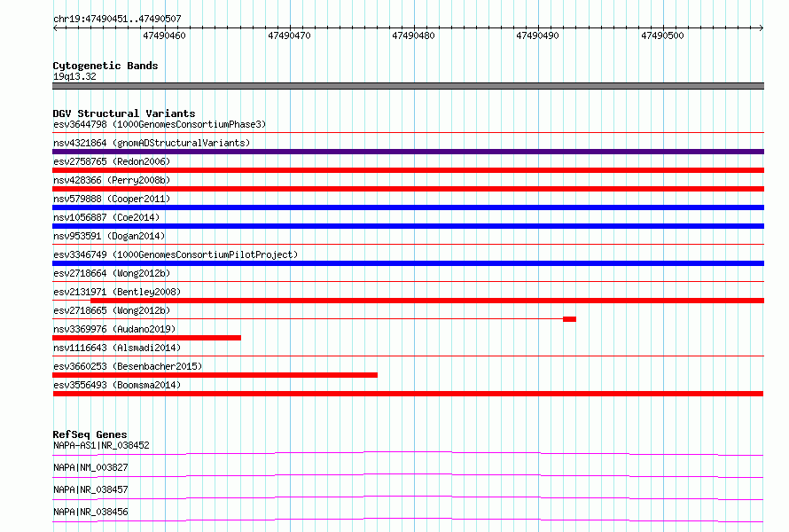Screen dimensions: 789x532
Task: Open variant esv2131971 (Bentley2008) label
Action: [117, 292]
